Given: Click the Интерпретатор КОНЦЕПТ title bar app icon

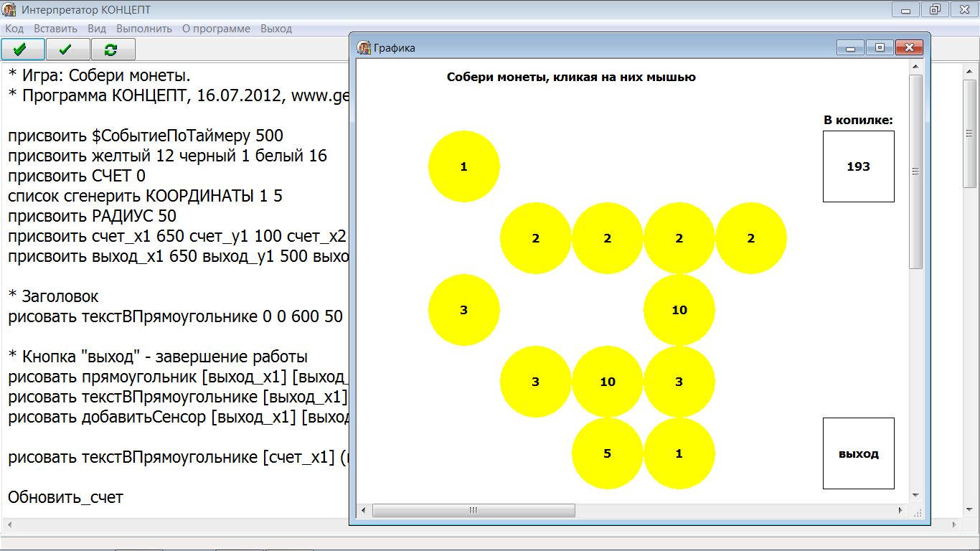Looking at the screenshot, I should pos(10,10).
